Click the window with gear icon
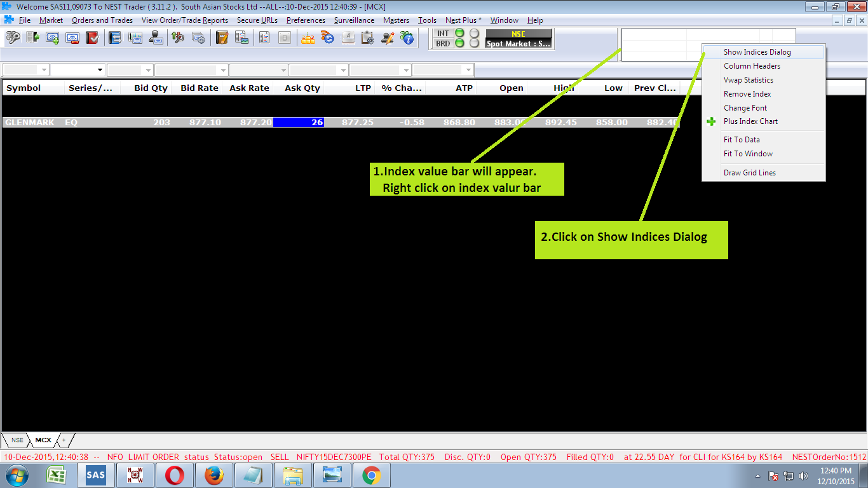This screenshot has height=488, width=868. pyautogui.click(x=198, y=38)
